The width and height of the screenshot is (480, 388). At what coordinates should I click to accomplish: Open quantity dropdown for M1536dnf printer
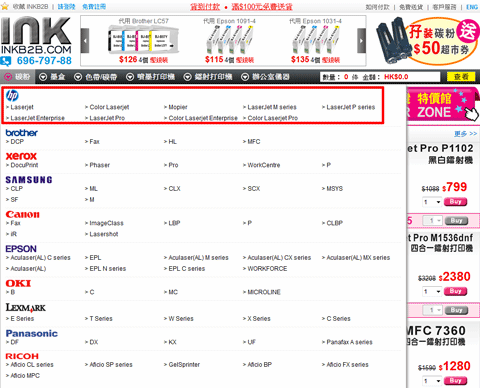pyautogui.click(x=432, y=292)
